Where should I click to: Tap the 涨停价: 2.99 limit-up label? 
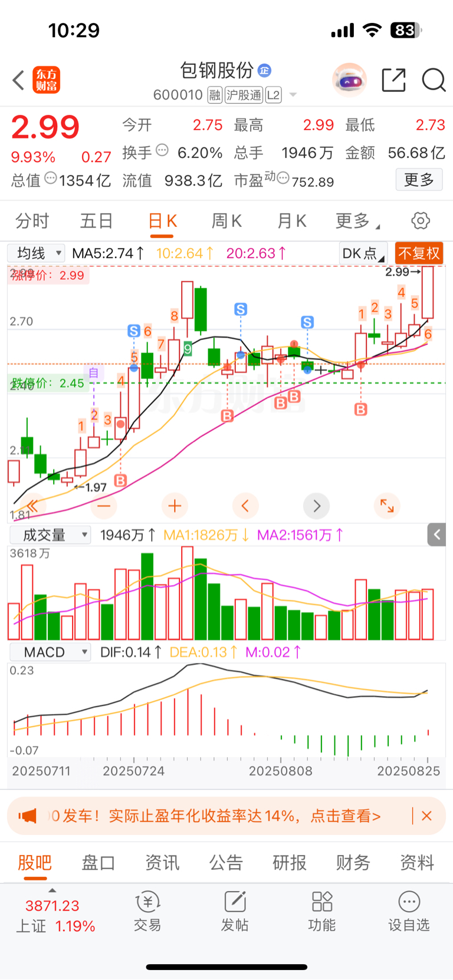pos(48,275)
